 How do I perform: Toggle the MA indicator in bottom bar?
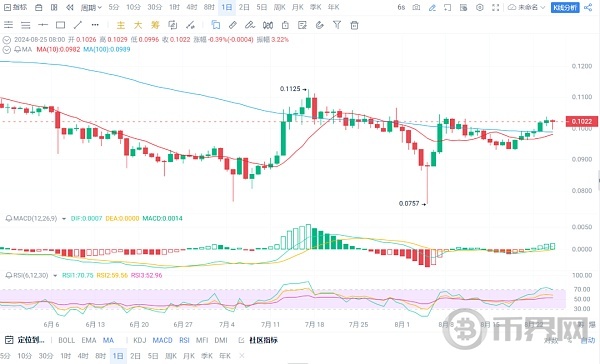click(108, 340)
